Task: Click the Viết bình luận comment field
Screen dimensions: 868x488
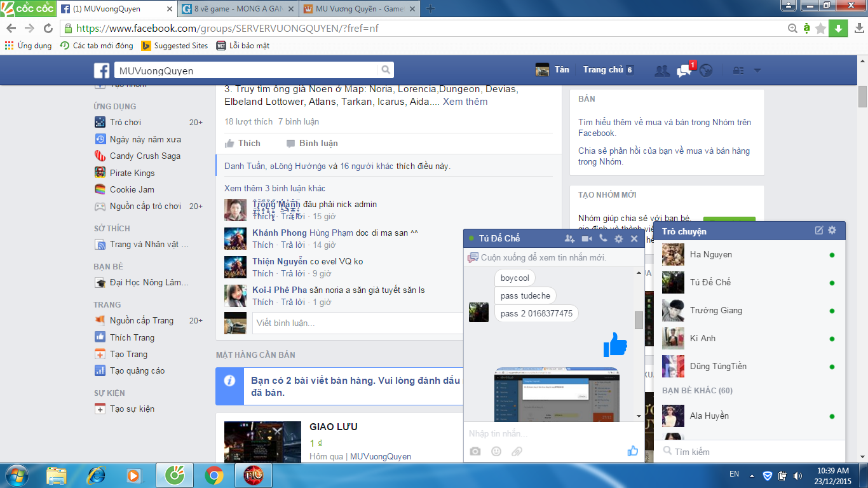Action: click(358, 323)
